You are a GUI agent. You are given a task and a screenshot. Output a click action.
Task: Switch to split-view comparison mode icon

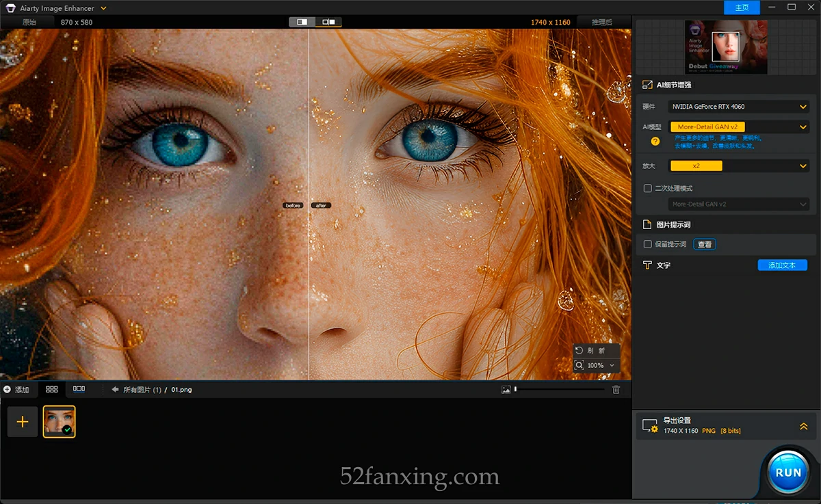[x=302, y=22]
